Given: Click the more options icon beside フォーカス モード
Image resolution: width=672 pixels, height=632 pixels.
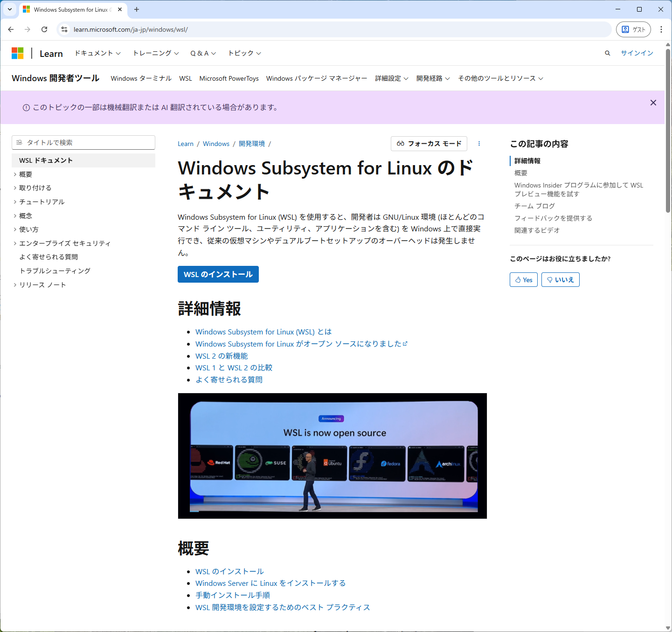Looking at the screenshot, I should point(479,144).
